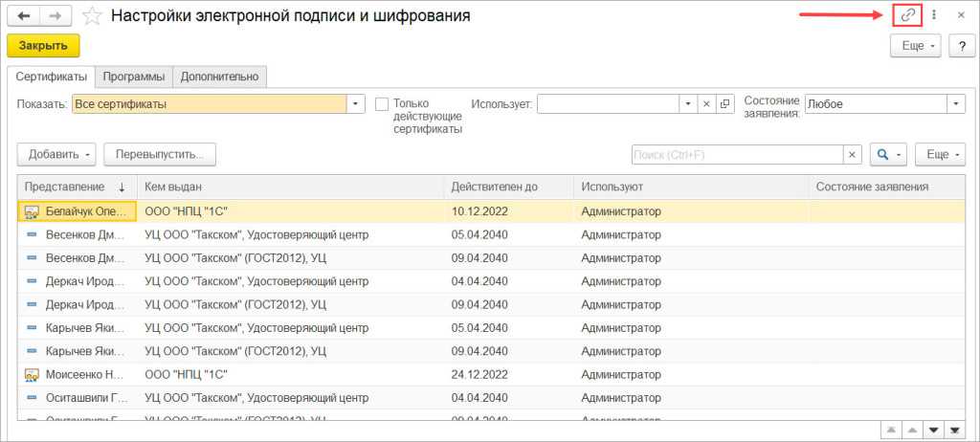Expand the 'Состояние заявления' dropdown
Screen dimensions: 980x442
(955, 104)
